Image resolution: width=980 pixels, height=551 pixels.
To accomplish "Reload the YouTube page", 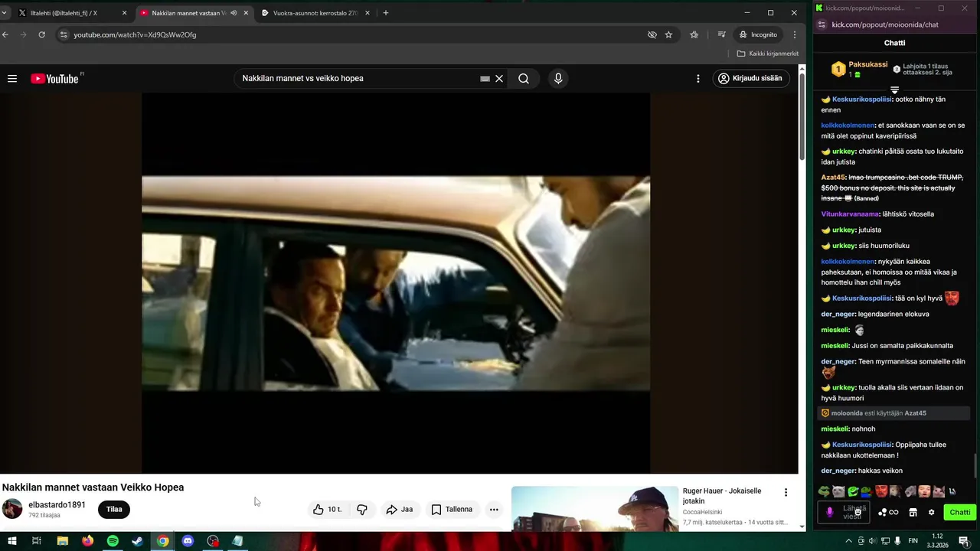I will [x=41, y=34].
